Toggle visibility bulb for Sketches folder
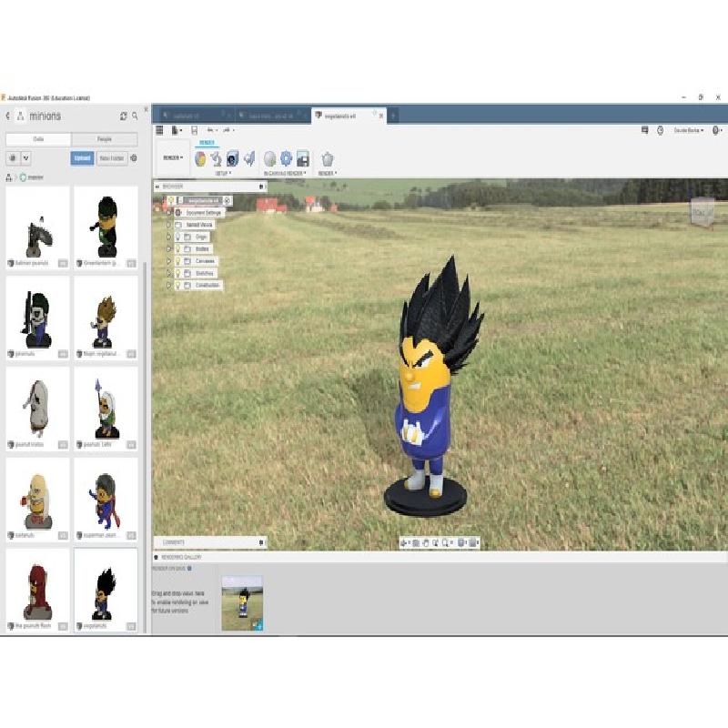 click(x=177, y=274)
